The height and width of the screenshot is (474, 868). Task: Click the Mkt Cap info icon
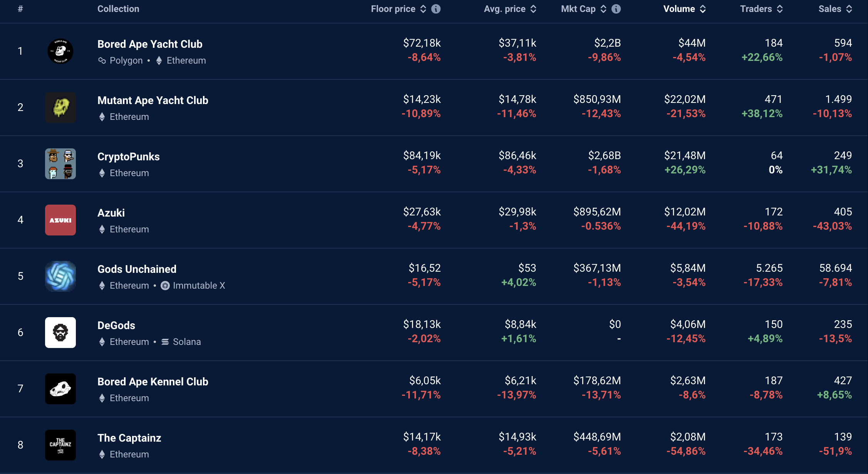pyautogui.click(x=616, y=9)
